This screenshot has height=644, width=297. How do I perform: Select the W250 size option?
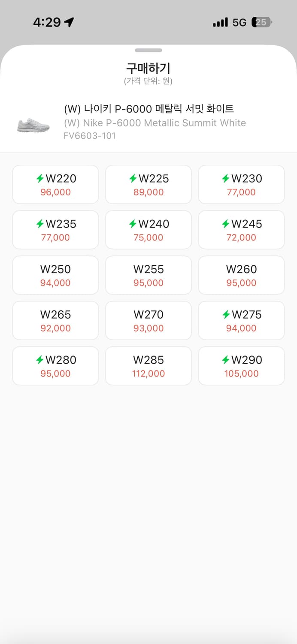[55, 275]
